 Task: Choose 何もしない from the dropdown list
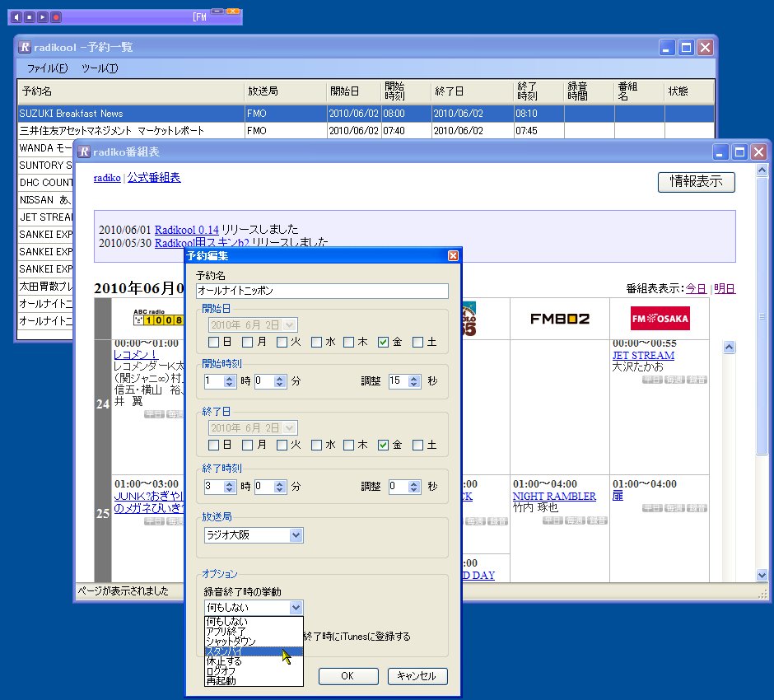[x=254, y=622]
